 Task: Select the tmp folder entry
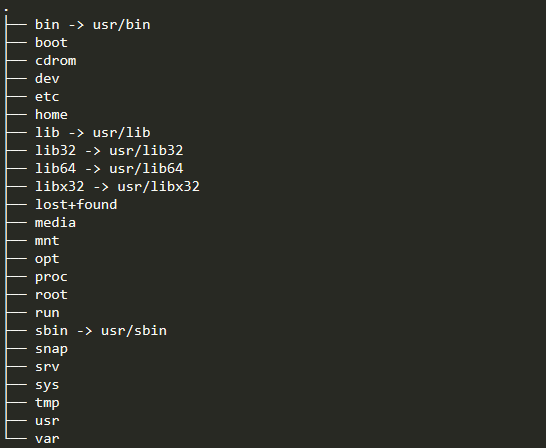tap(47, 403)
